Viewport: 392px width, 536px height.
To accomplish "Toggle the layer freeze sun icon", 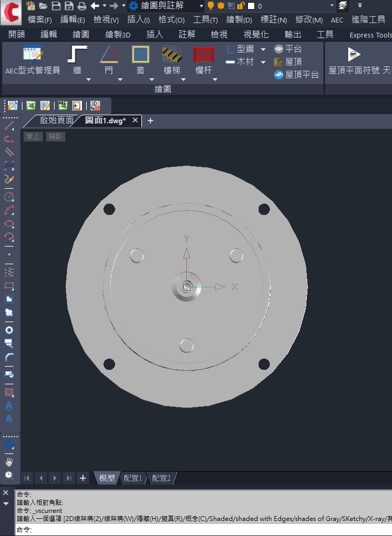I will tap(221, 6).
